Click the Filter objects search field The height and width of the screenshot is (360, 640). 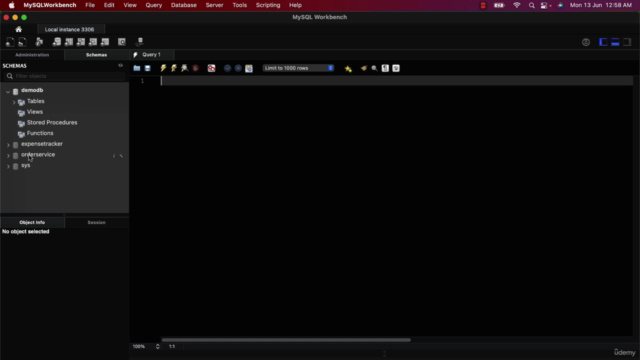tap(65, 76)
